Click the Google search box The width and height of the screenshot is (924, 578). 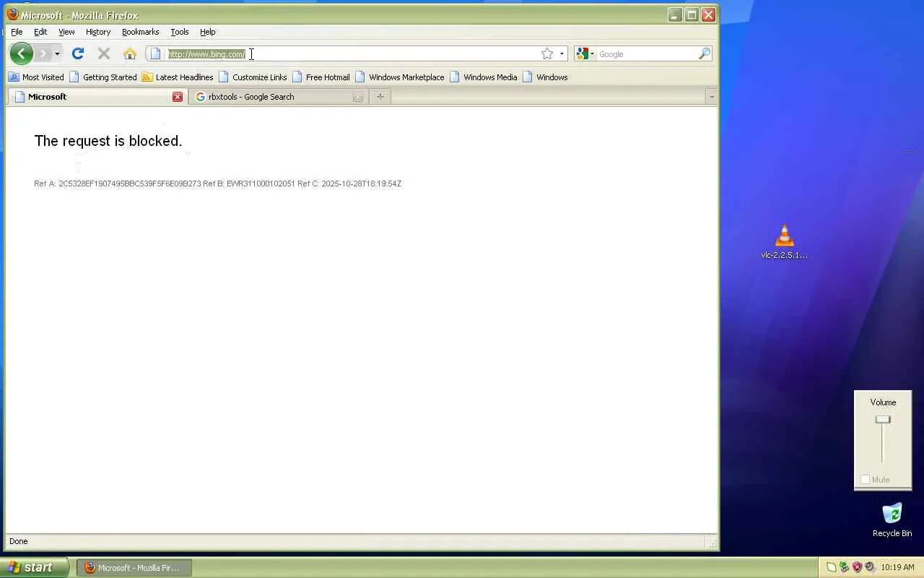pos(647,53)
